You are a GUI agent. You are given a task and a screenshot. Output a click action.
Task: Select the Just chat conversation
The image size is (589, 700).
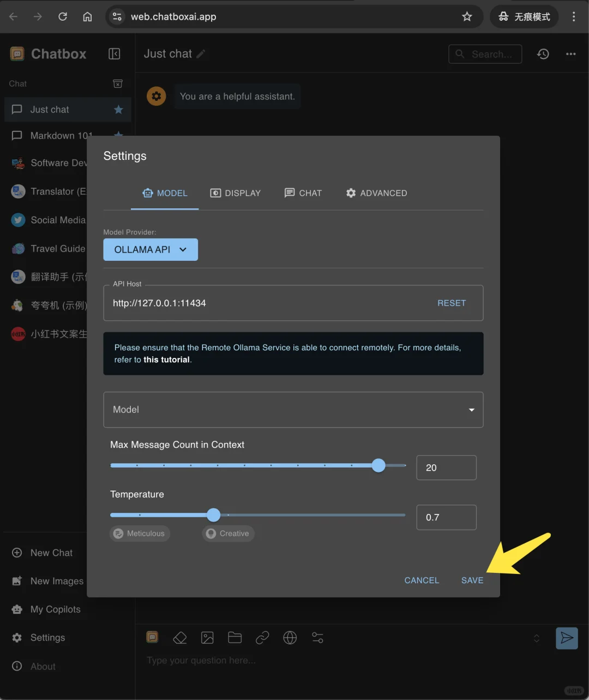click(68, 110)
